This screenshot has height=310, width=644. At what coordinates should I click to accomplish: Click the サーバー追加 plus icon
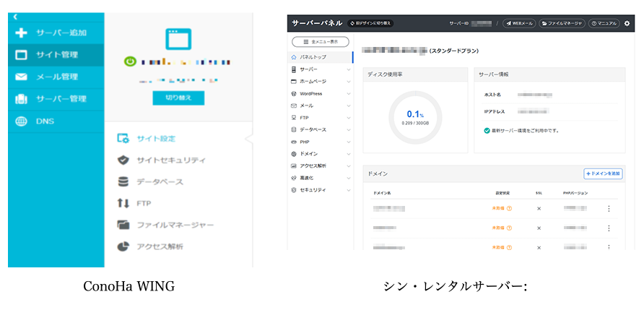(x=21, y=33)
